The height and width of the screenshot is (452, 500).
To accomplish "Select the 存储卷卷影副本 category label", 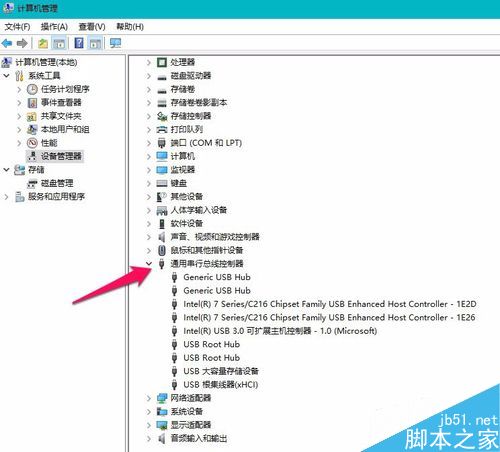I will [199, 103].
